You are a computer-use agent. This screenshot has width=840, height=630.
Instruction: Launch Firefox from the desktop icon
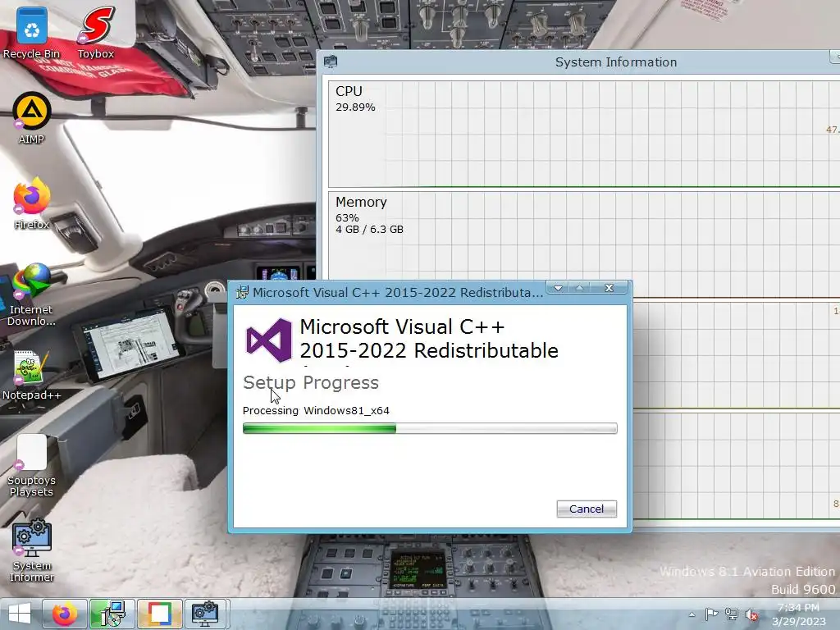tap(31, 203)
